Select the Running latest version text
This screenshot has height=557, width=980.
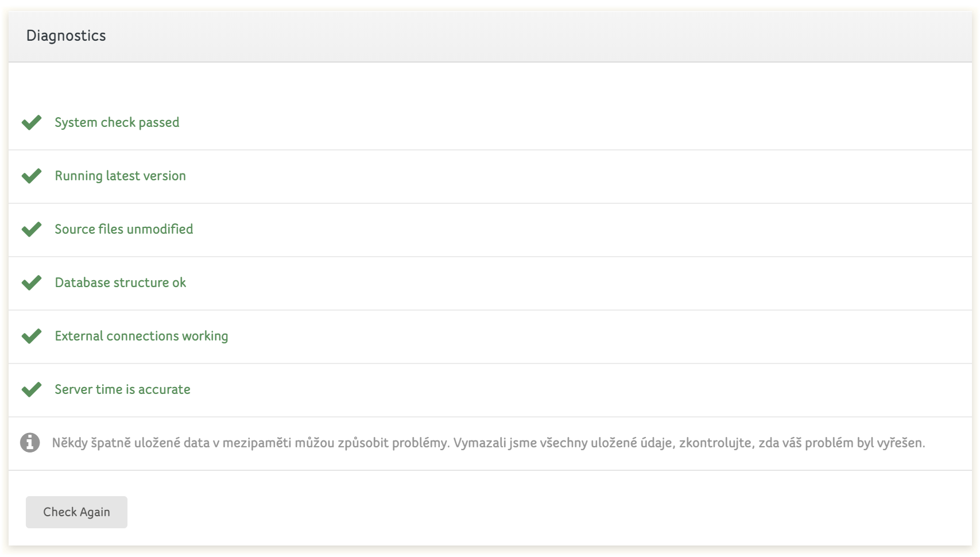tap(121, 176)
